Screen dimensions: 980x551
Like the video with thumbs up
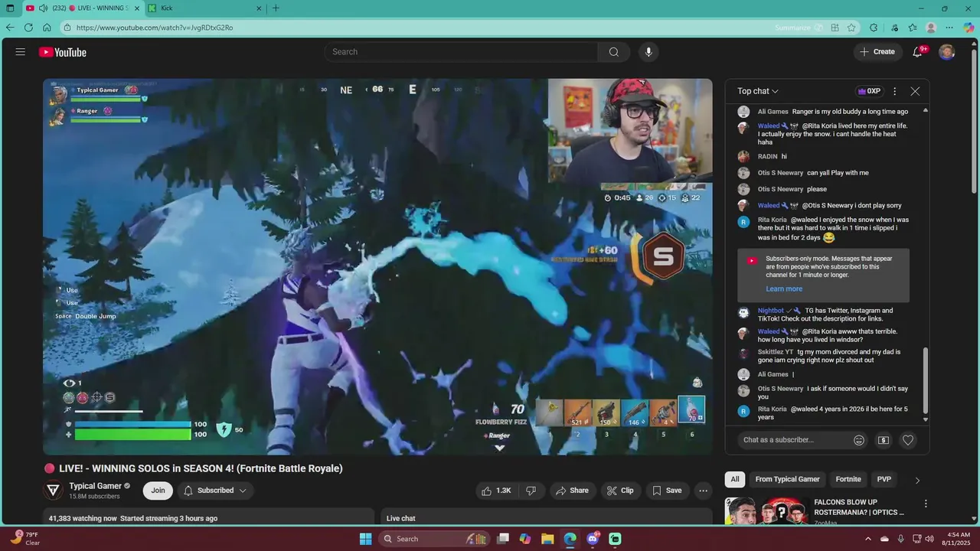point(496,491)
